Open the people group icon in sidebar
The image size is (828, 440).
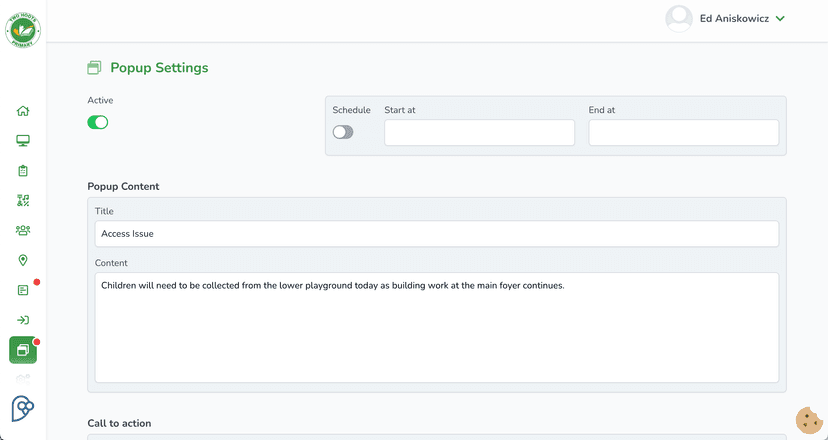point(23,230)
